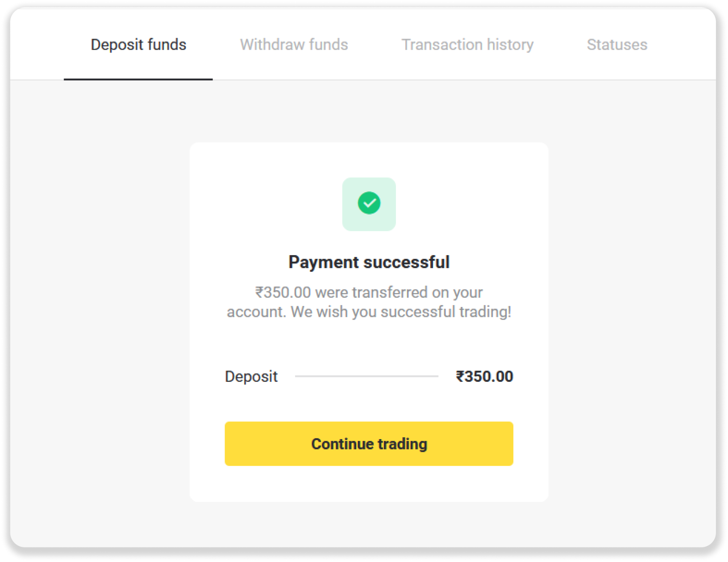Open the Transaction history tab

click(467, 45)
